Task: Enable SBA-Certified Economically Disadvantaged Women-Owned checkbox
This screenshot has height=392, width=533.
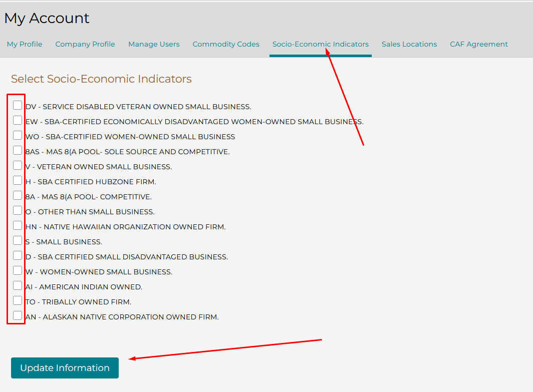Action: [18, 120]
